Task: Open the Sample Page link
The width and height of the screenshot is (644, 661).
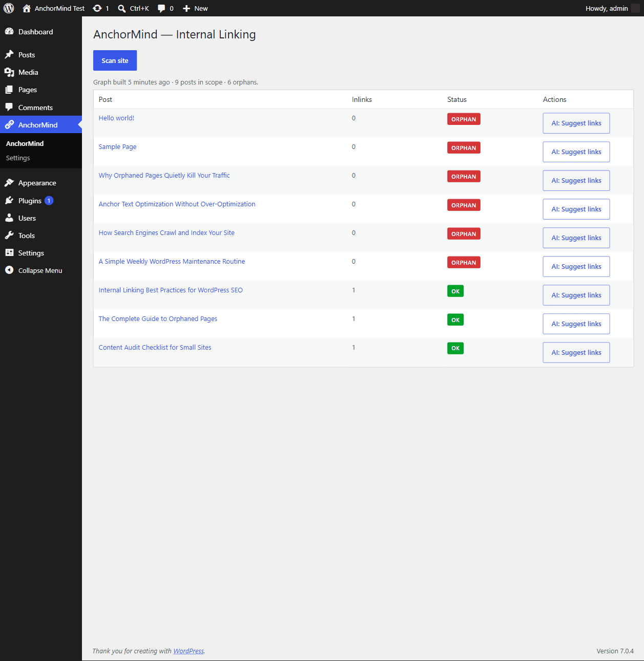Action: tap(117, 146)
